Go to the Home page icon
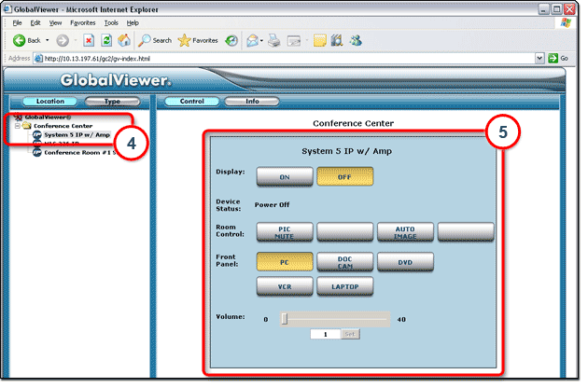588x388 pixels. coord(122,40)
